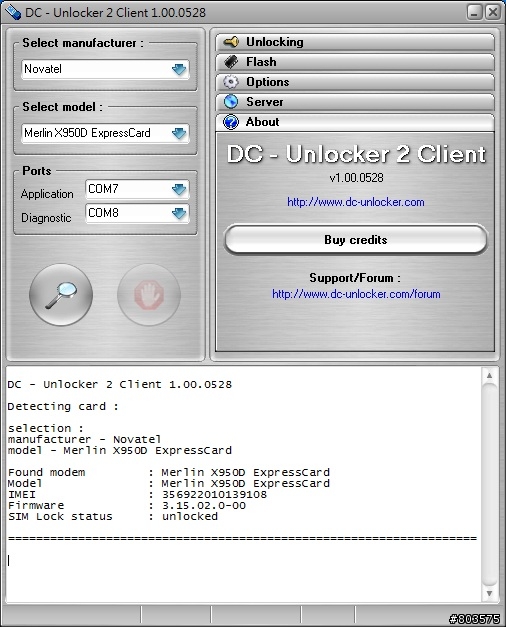Click the 'DC - Unlocker 2 Client 1.00.0528' log line
The width and height of the screenshot is (506, 627).
click(x=120, y=384)
